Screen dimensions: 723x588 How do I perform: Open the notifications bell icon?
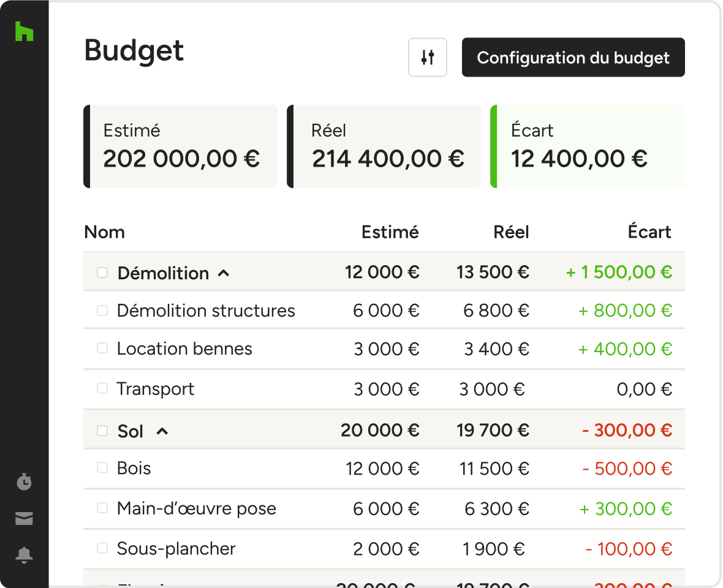pyautogui.click(x=24, y=556)
